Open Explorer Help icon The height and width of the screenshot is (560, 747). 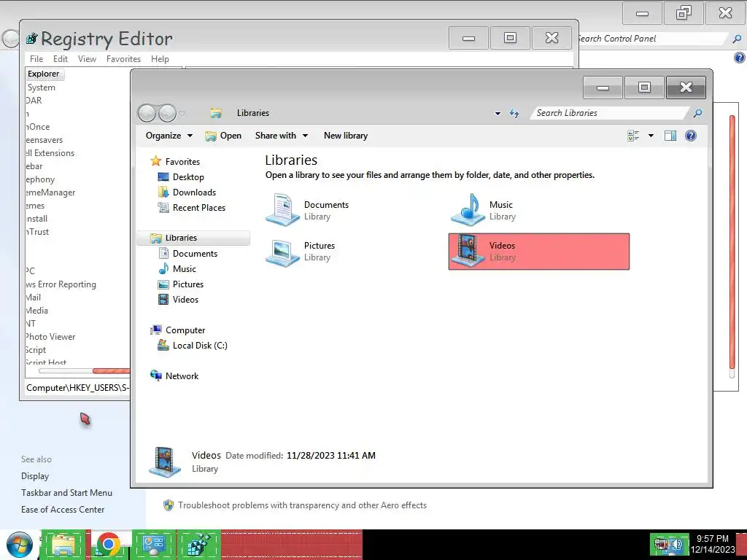(690, 136)
